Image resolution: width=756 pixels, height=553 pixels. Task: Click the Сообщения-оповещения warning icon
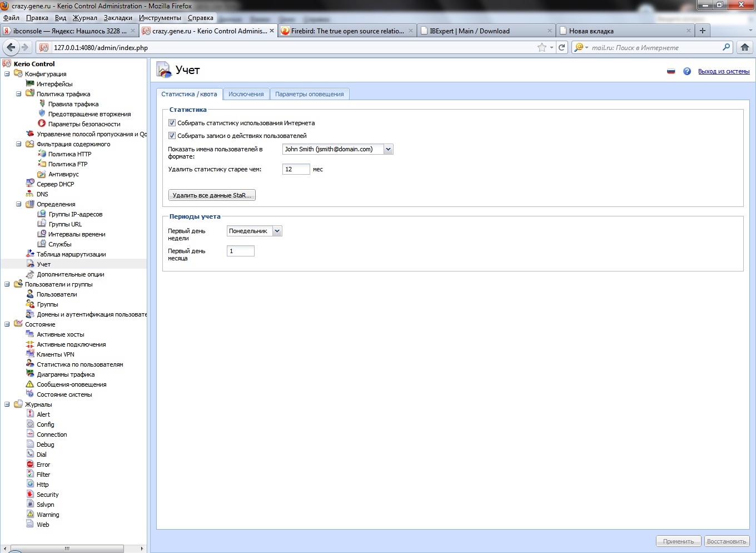click(30, 384)
